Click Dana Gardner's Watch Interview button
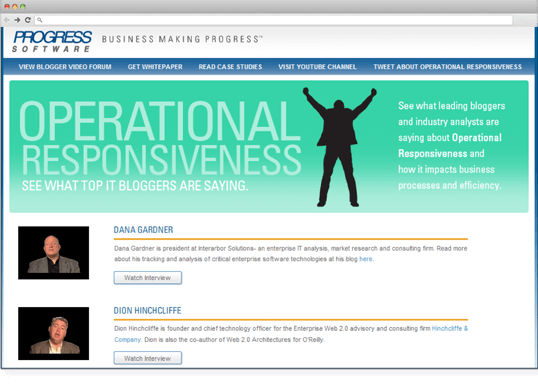 point(148,278)
